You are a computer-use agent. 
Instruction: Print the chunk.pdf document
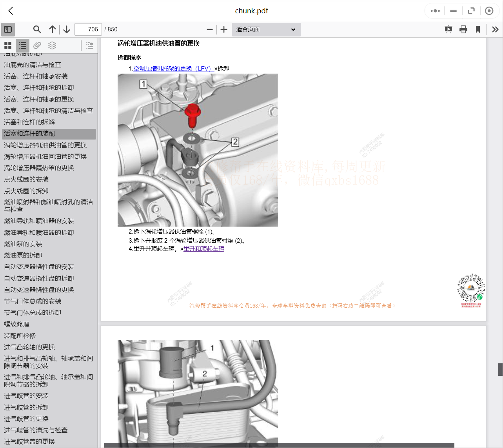463,29
